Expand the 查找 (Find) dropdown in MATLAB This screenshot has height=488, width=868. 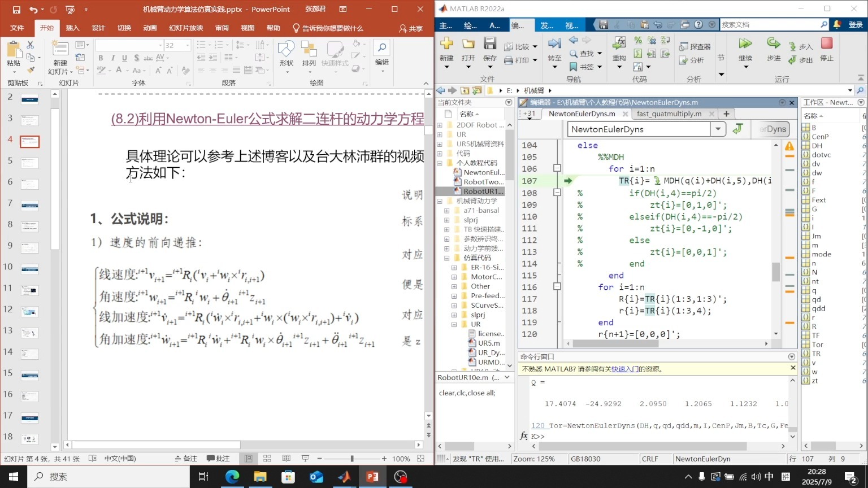pyautogui.click(x=600, y=54)
